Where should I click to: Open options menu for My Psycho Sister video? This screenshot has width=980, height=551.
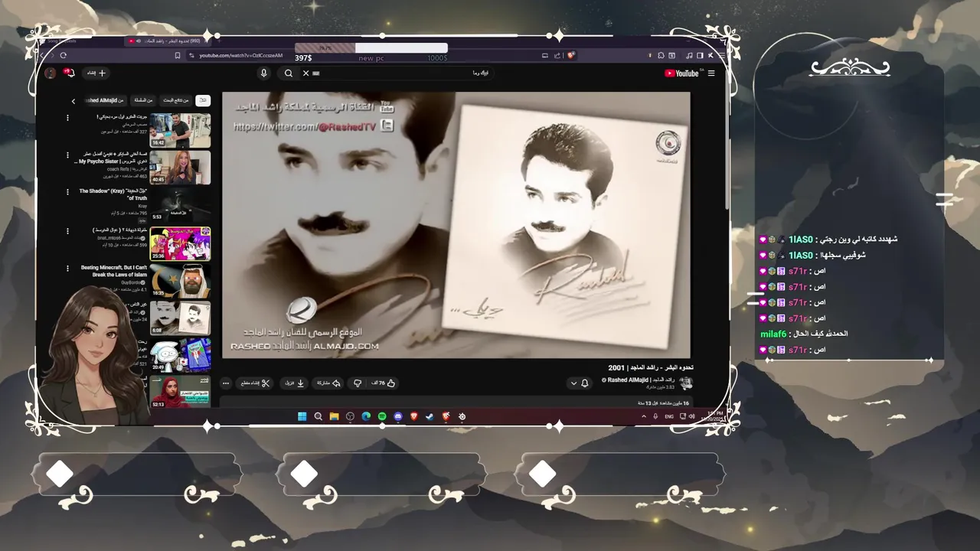coord(67,155)
